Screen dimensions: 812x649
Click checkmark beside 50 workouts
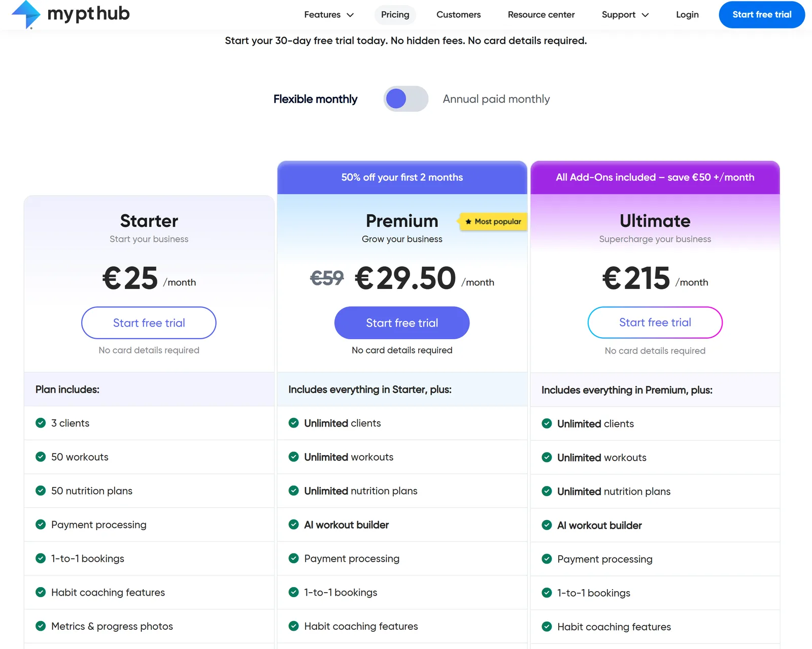coord(41,457)
